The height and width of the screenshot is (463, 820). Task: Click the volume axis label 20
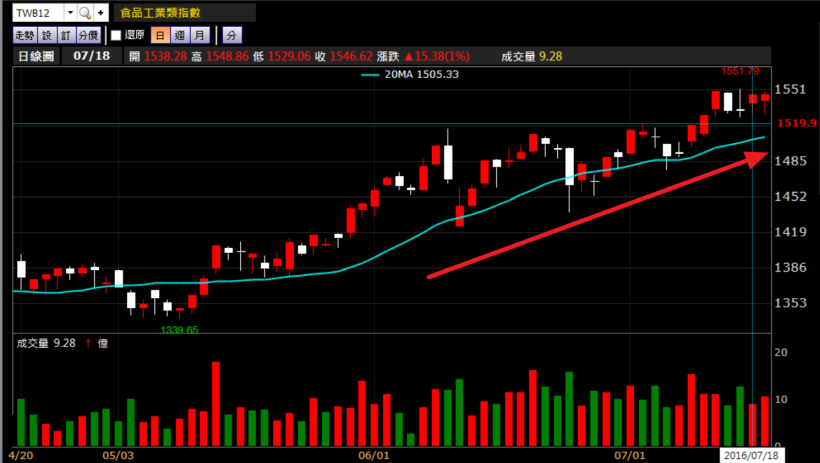coord(781,352)
